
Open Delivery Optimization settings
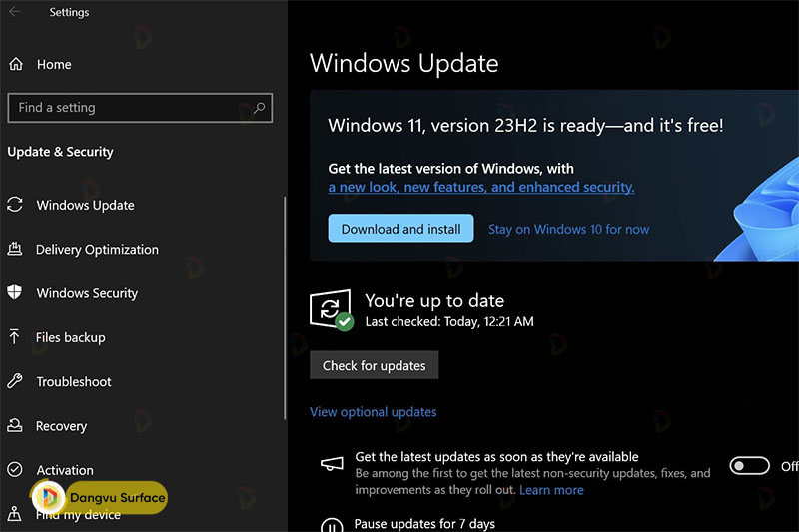[97, 250]
